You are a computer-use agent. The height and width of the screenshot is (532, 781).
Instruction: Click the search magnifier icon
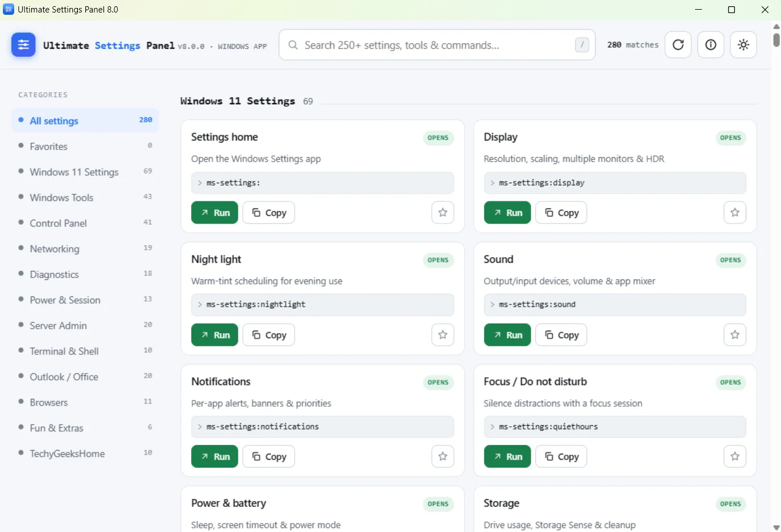(293, 45)
